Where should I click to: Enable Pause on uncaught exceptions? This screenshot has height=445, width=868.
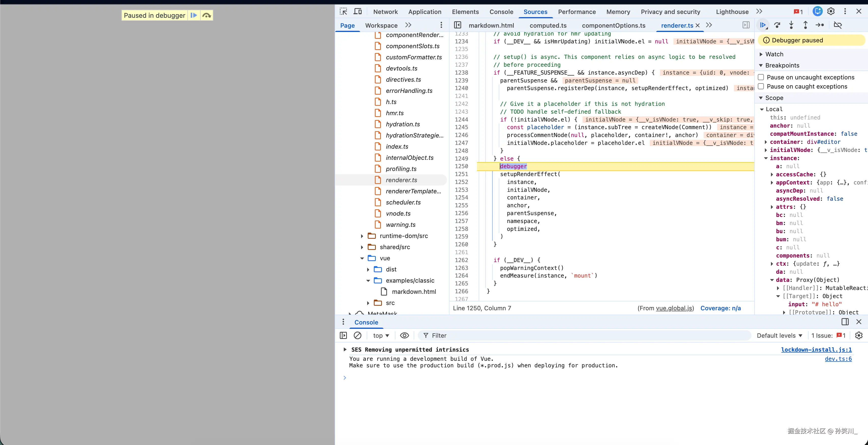coord(761,77)
